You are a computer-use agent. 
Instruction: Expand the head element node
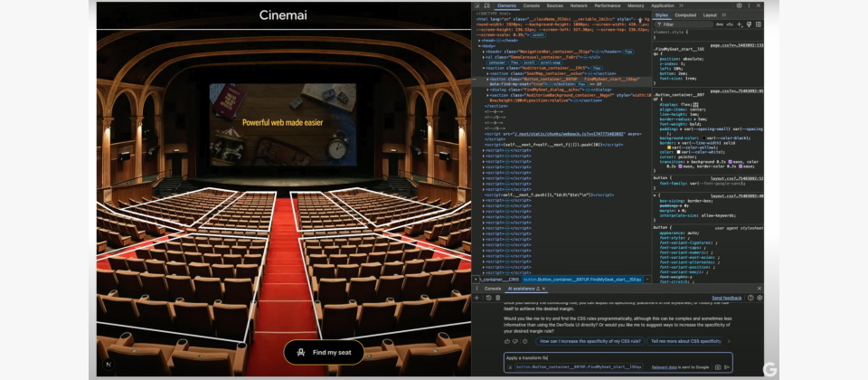(480, 41)
